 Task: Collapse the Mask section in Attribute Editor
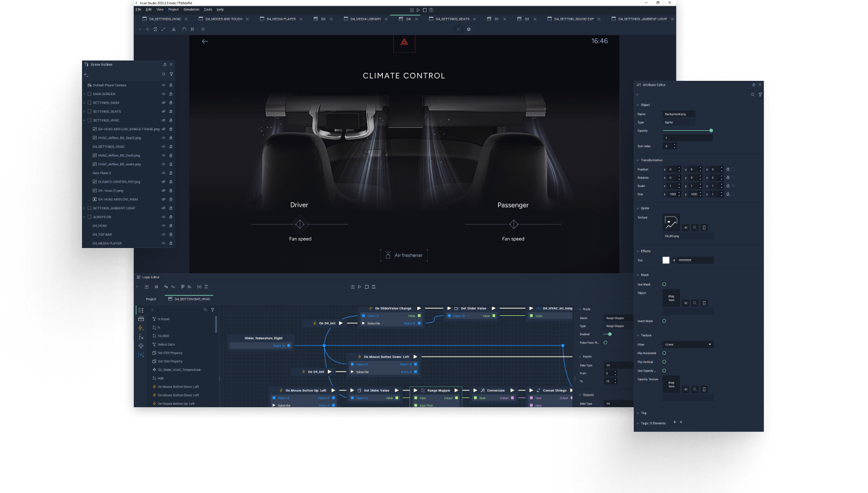(x=637, y=275)
